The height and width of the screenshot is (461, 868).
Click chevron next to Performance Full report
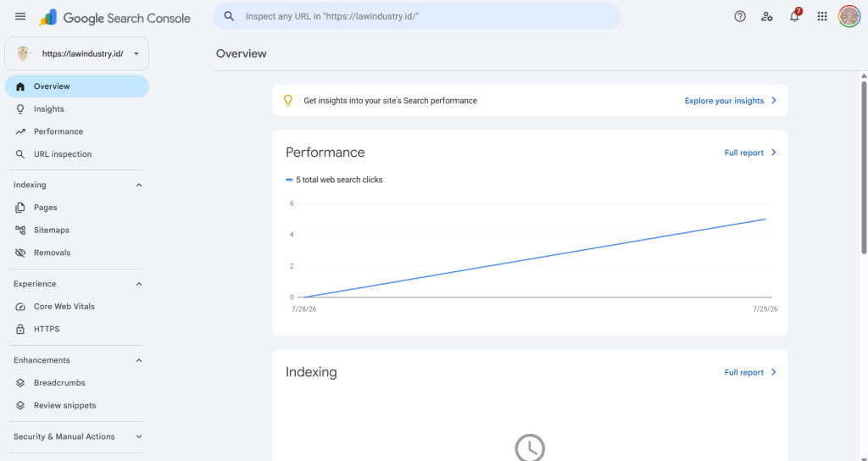click(774, 153)
